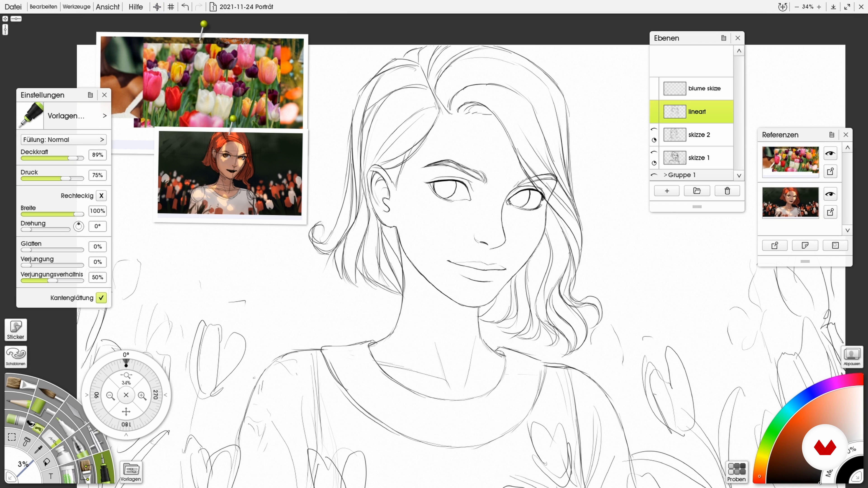The image size is (868, 488).
Task: Click the Deckkraft slider
Action: (x=52, y=158)
